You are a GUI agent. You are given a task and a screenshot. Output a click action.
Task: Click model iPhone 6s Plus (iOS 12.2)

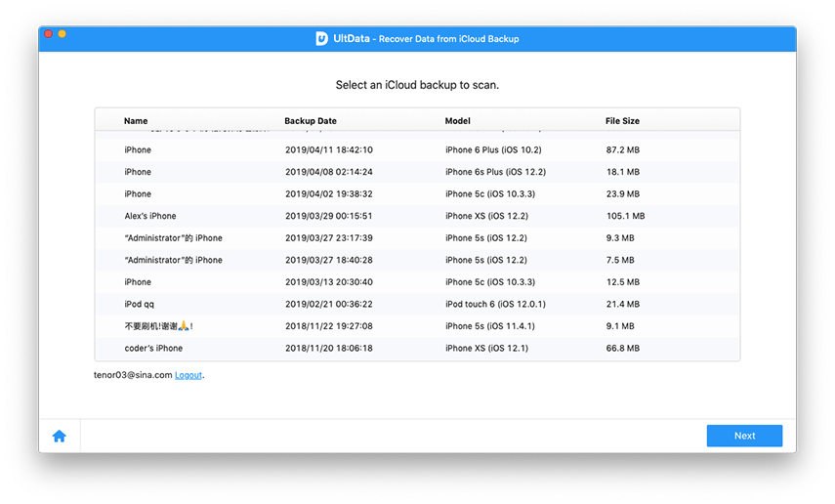(495, 172)
